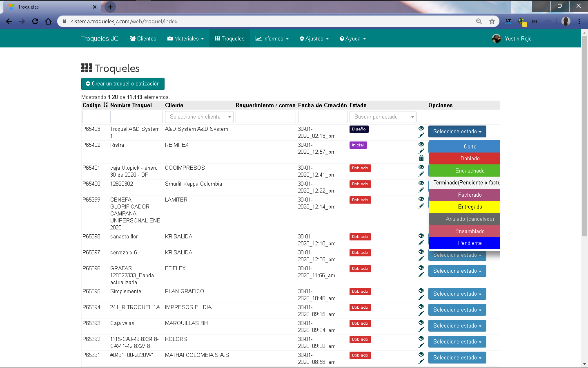Image resolution: width=588 pixels, height=368 pixels.
Task: View details with eye icon for P65396
Action: [x=421, y=268]
